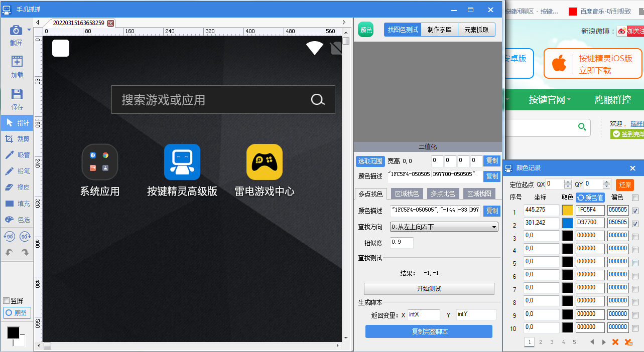The width and height of the screenshot is (644, 352).
Task: Open the dropdown arrow beside 截屏
Action: (29, 31)
